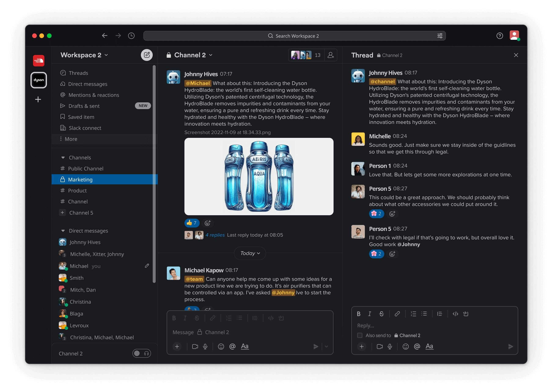This screenshot has width=555, height=392.
Task: Open search filter options icon
Action: pyautogui.click(x=440, y=36)
